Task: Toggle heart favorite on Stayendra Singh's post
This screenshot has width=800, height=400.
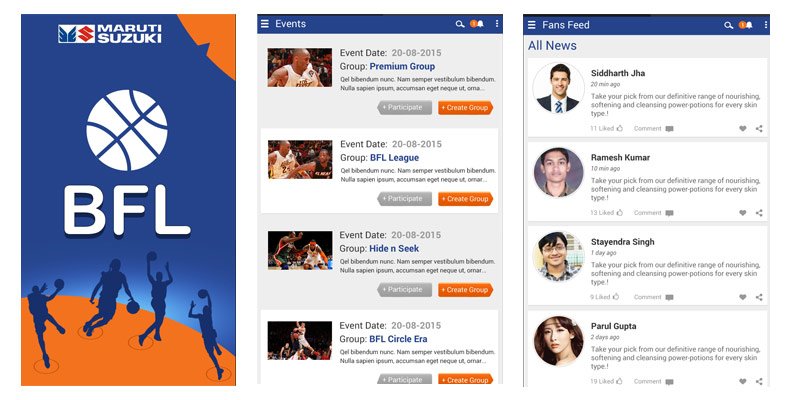Action: click(743, 297)
